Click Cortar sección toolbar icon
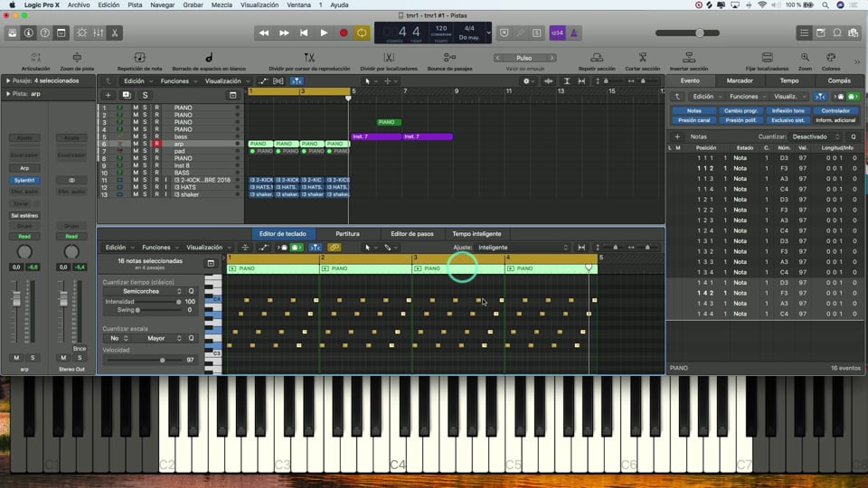The width and height of the screenshot is (868, 488). [x=643, y=58]
